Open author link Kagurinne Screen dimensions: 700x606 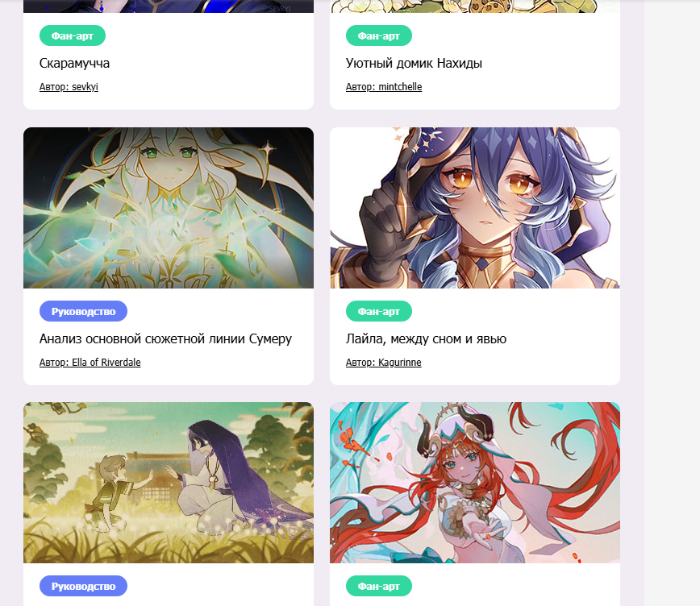pyautogui.click(x=384, y=363)
